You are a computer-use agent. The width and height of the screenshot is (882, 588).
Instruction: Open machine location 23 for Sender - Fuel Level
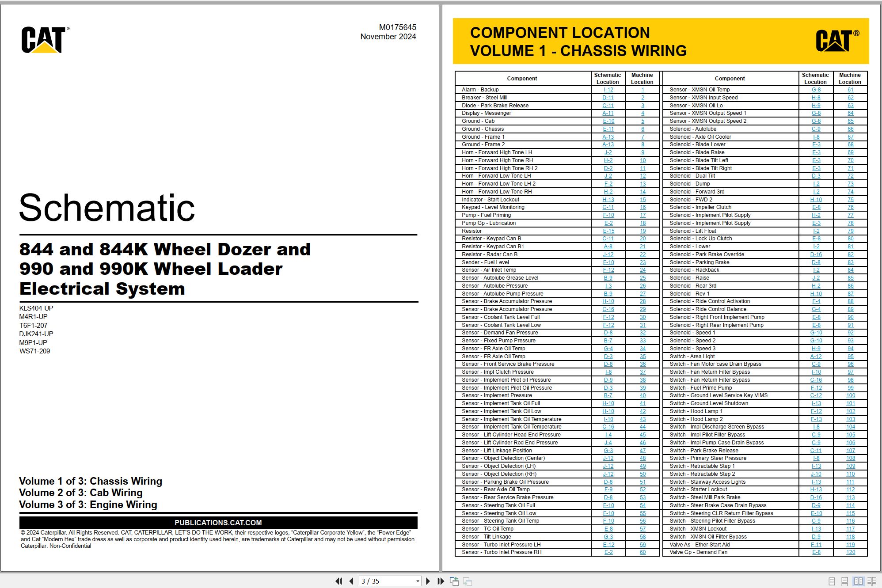point(642,262)
